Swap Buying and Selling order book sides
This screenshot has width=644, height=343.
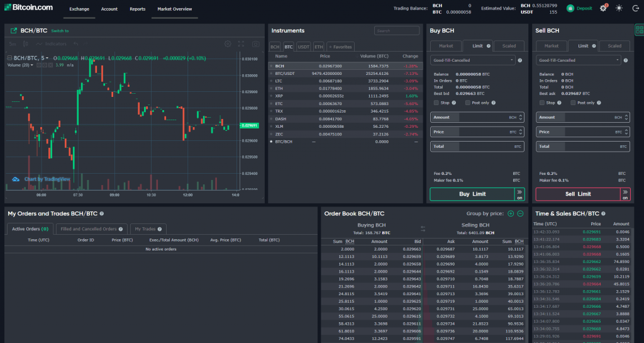pos(423,228)
